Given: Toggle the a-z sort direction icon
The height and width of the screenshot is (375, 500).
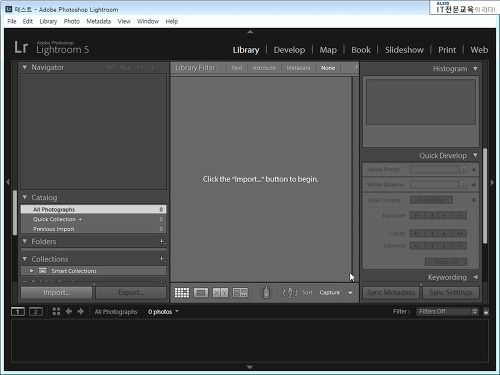Looking at the screenshot, I should point(290,293).
